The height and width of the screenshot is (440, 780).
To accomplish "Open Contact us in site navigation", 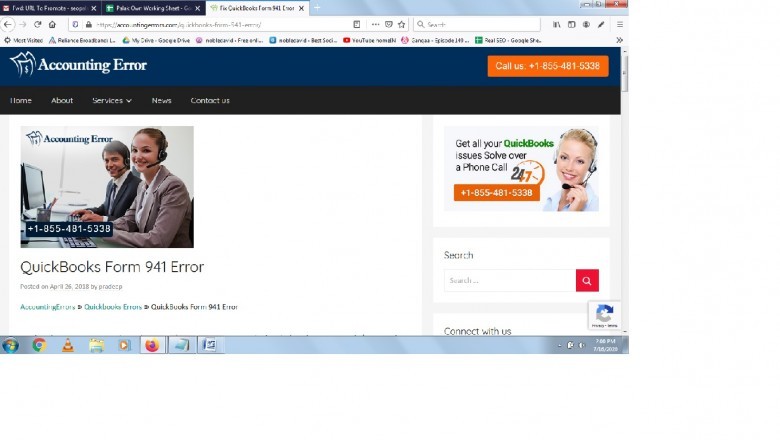I will [x=210, y=100].
